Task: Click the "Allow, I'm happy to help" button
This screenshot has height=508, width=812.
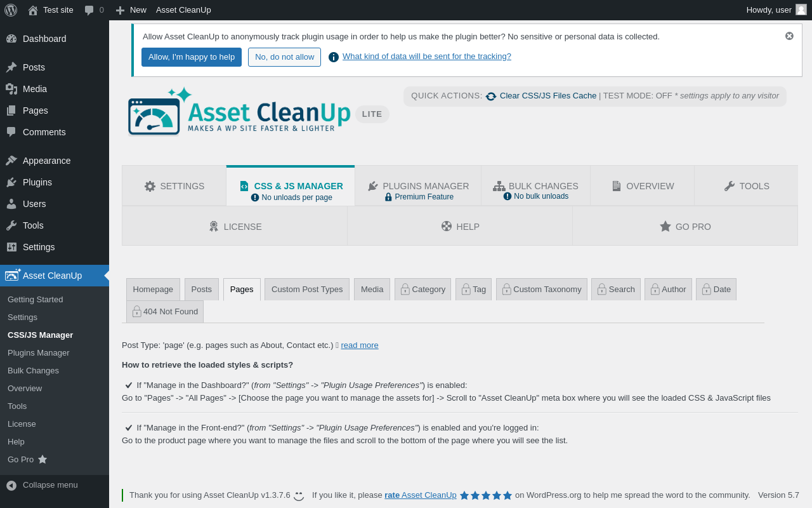Action: [192, 57]
